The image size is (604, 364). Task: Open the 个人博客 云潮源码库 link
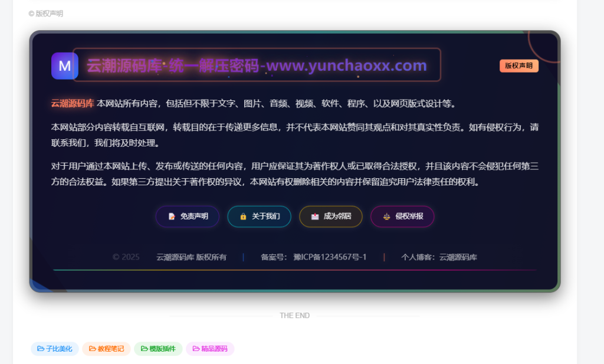pos(458,257)
